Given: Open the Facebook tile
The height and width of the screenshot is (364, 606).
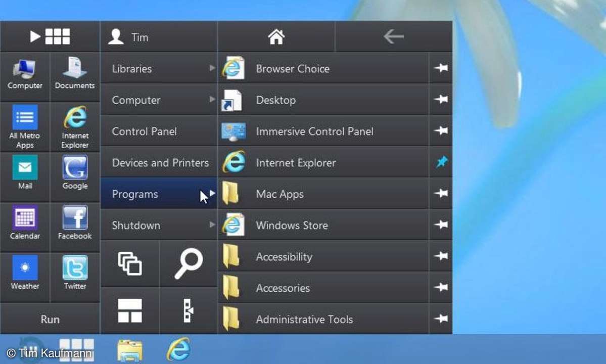Looking at the screenshot, I should 75,227.
